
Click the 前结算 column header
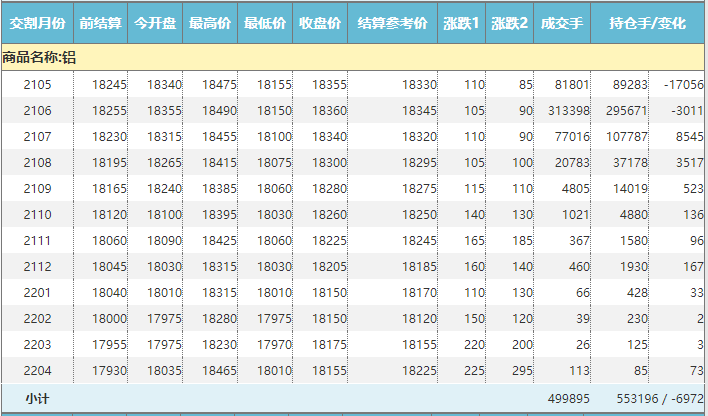(x=100, y=22)
